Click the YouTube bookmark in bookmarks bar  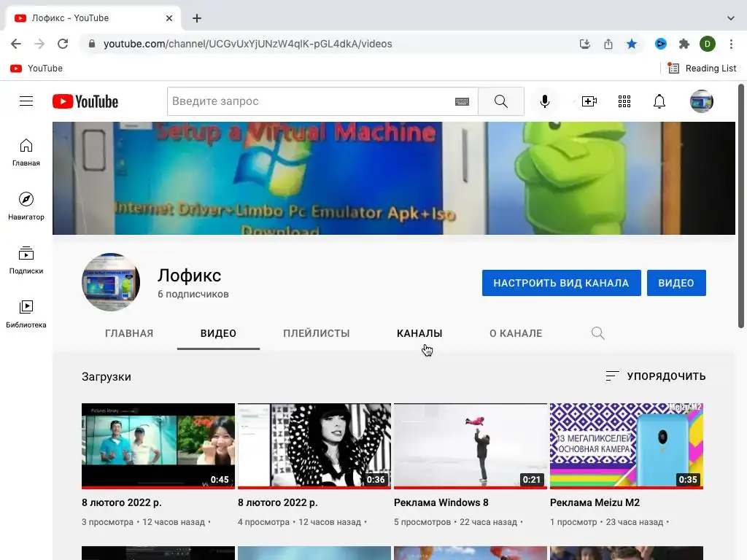pyautogui.click(x=36, y=69)
